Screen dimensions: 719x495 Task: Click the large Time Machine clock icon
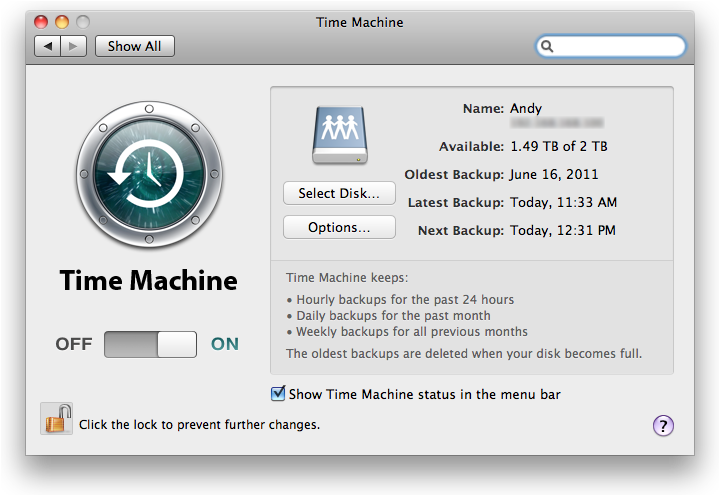click(149, 174)
